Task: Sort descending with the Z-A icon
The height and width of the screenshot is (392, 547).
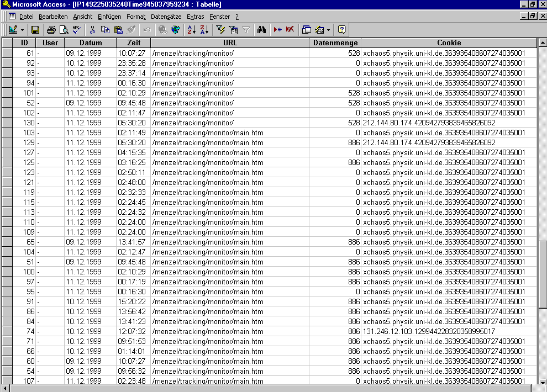Action: 204,30
